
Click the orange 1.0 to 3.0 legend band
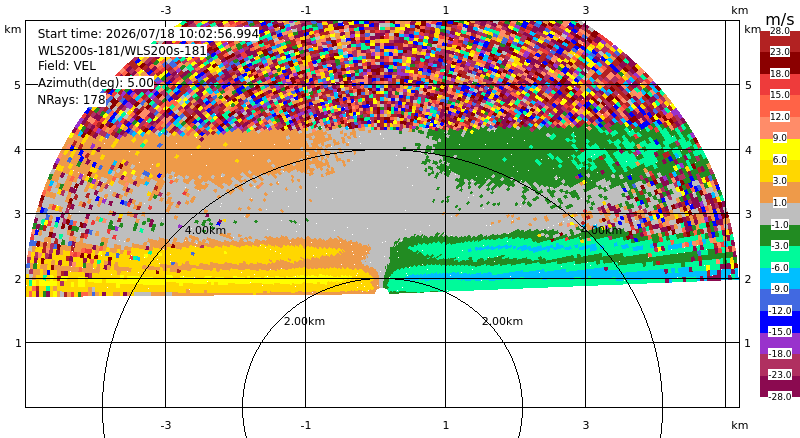click(x=780, y=192)
